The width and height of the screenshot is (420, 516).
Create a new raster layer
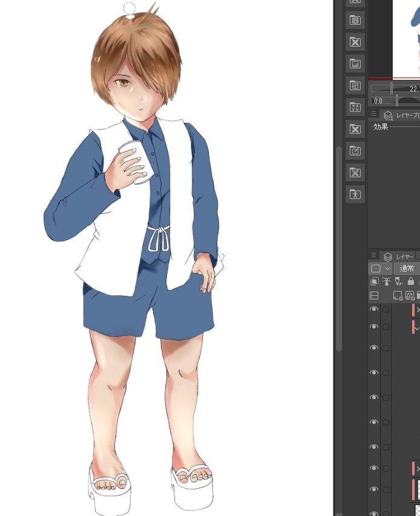pos(398,296)
